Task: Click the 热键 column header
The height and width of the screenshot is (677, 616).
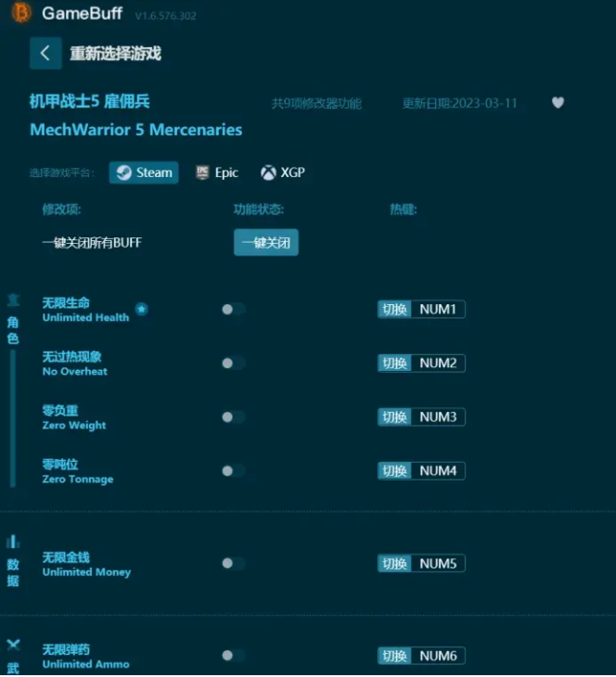Action: [403, 210]
